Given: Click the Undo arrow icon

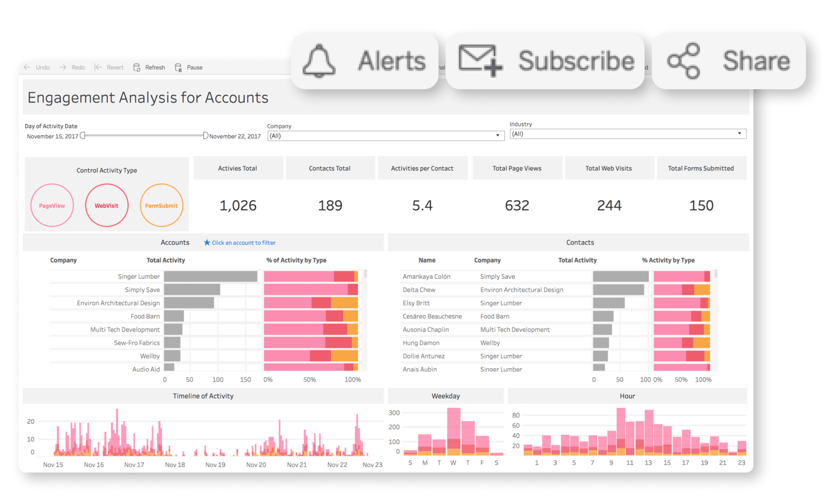Looking at the screenshot, I should pos(27,67).
